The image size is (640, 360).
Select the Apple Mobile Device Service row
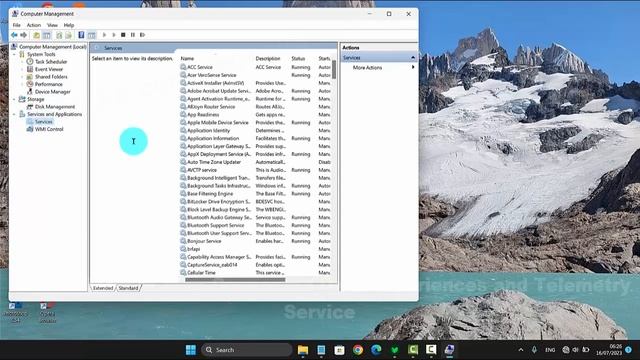(255, 122)
